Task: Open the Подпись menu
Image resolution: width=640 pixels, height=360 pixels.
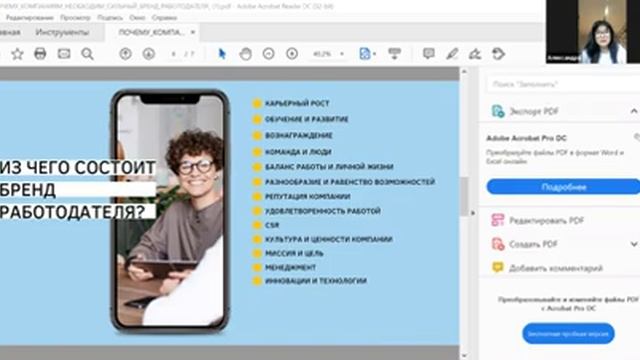Action: pyautogui.click(x=110, y=18)
